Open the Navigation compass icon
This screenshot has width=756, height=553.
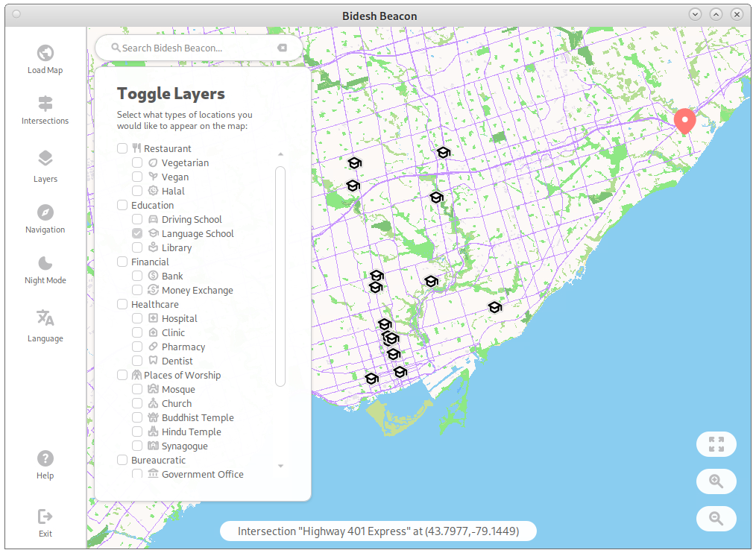pyautogui.click(x=45, y=212)
